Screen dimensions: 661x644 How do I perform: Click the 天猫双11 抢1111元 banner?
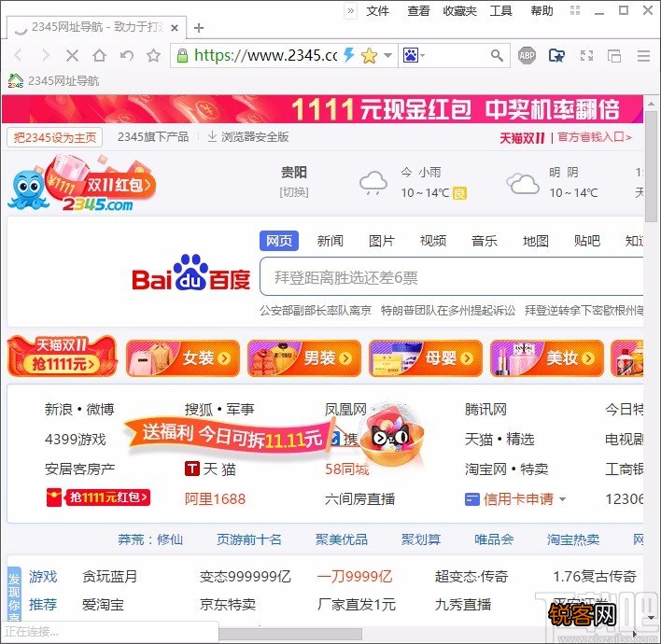[x=62, y=357]
